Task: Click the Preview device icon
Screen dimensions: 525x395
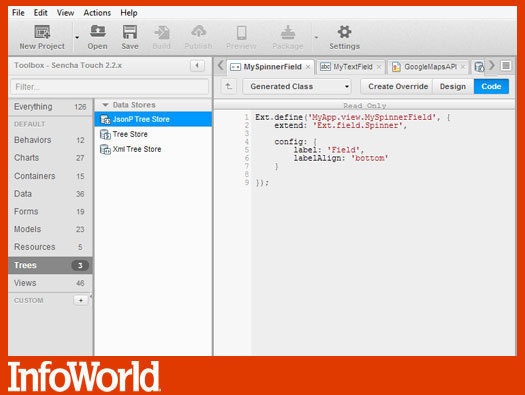Action: [x=241, y=33]
